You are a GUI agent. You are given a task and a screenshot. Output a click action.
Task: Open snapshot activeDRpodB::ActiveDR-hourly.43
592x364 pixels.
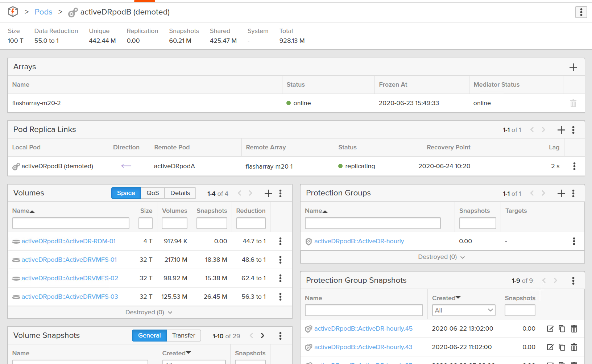coord(363,347)
